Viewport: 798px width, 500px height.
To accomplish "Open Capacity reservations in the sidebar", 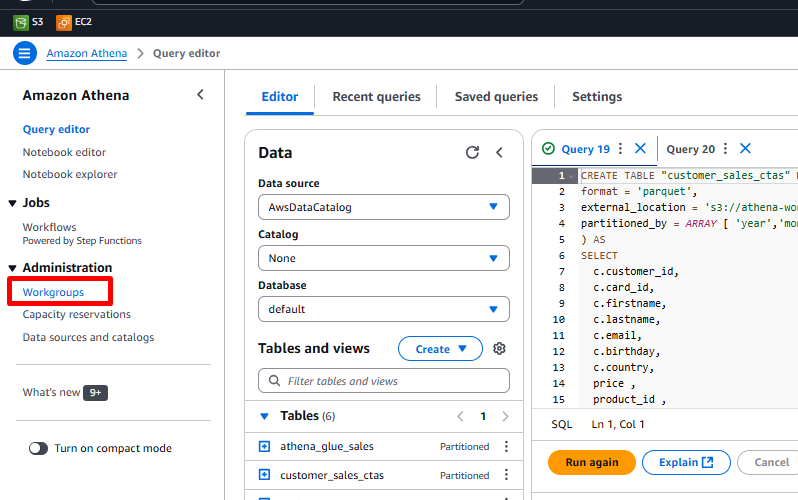I will [77, 314].
